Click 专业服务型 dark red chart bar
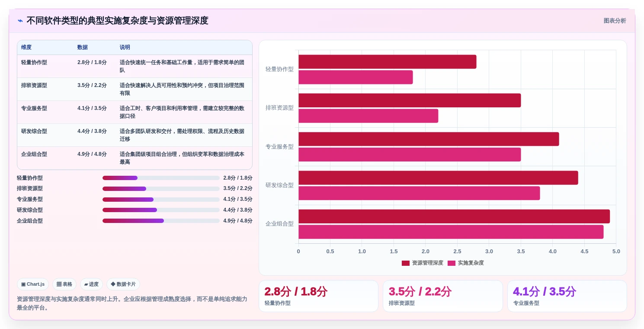 429,139
